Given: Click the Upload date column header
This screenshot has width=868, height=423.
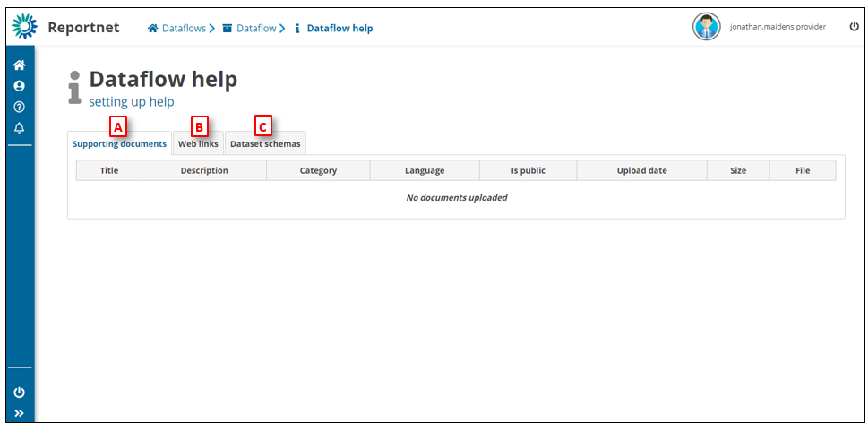Looking at the screenshot, I should tap(641, 170).
